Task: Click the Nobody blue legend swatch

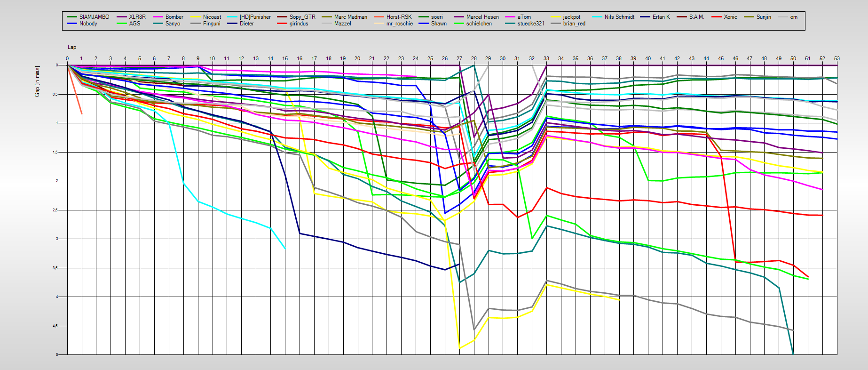Action: click(x=72, y=24)
